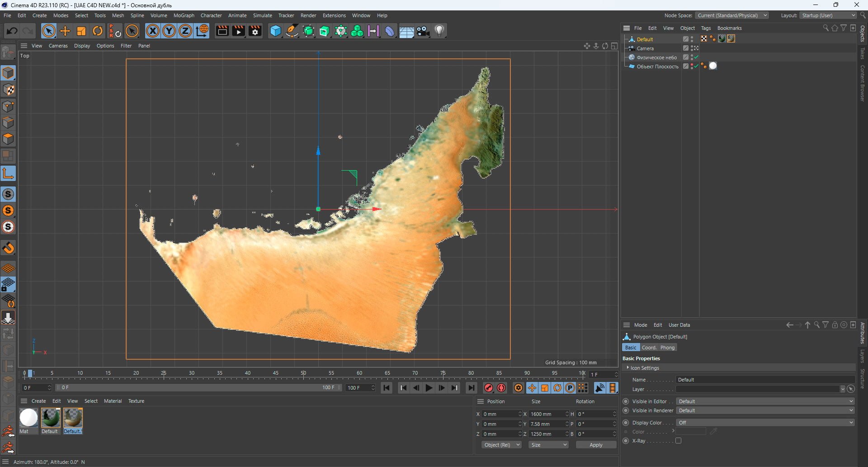Click the Undo arrow icon
Screen dimensions: 868x467
[12, 31]
